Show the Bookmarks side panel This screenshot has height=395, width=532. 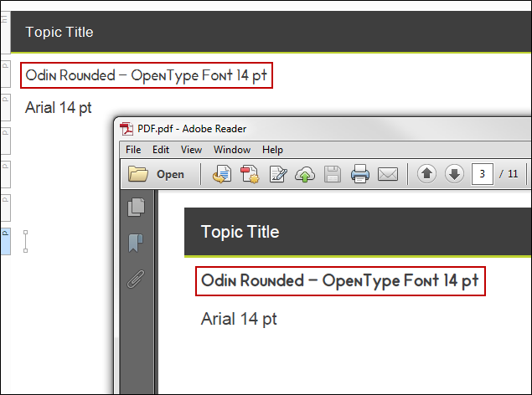click(x=135, y=244)
